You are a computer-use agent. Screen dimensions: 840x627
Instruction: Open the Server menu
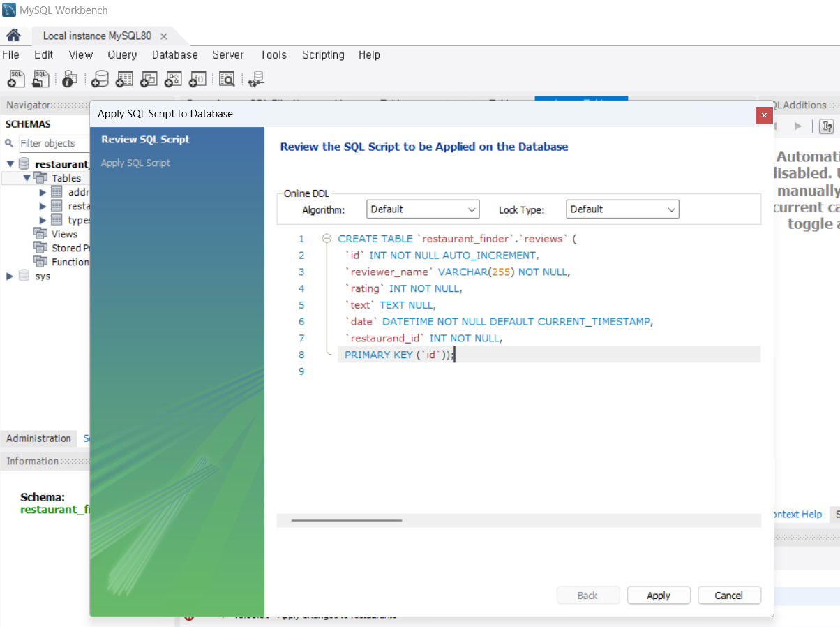pyautogui.click(x=228, y=54)
